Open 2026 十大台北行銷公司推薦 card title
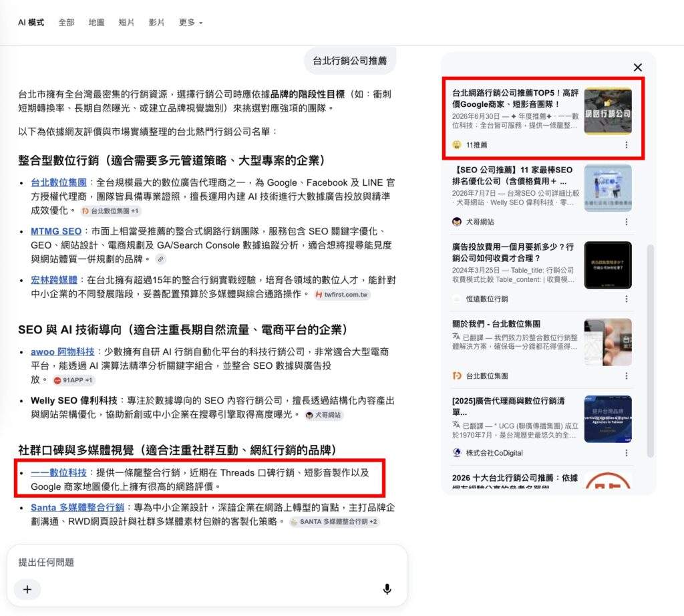Image resolution: width=684 pixels, height=616 pixels. pyautogui.click(x=515, y=481)
